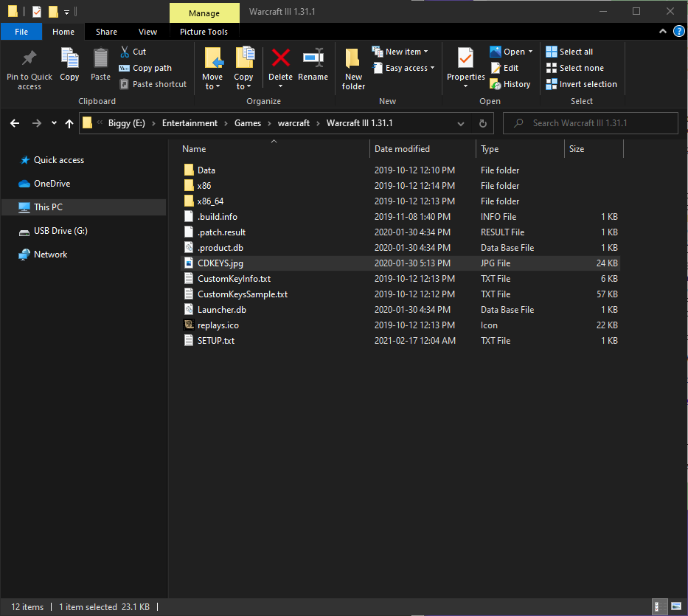
Task: Open Recent locations dropdown arrow
Action: (x=54, y=123)
